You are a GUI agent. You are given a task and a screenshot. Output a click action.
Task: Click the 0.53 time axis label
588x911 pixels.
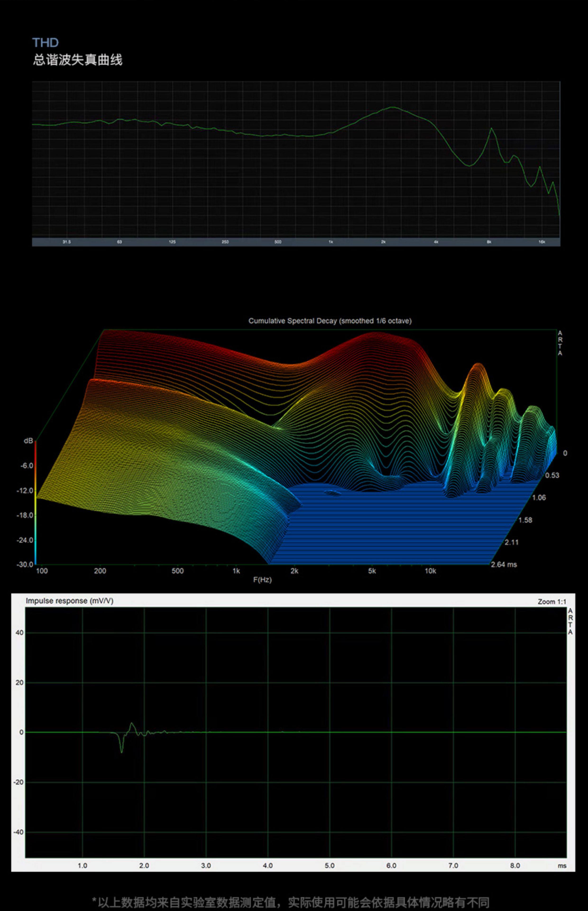pyautogui.click(x=552, y=475)
